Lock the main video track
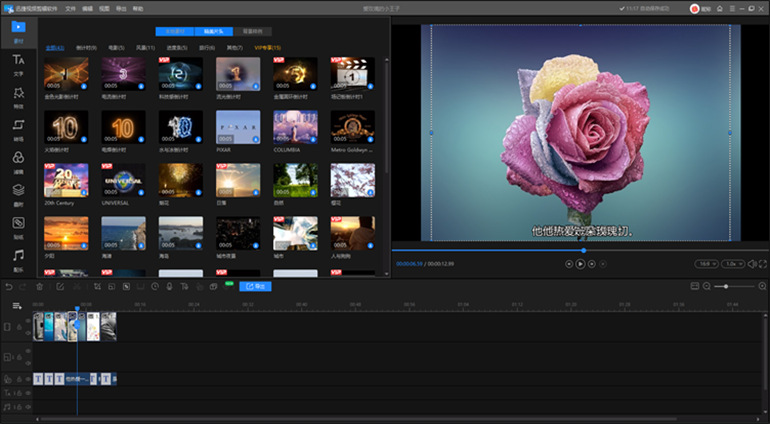The height and width of the screenshot is (424, 770). pos(19,327)
